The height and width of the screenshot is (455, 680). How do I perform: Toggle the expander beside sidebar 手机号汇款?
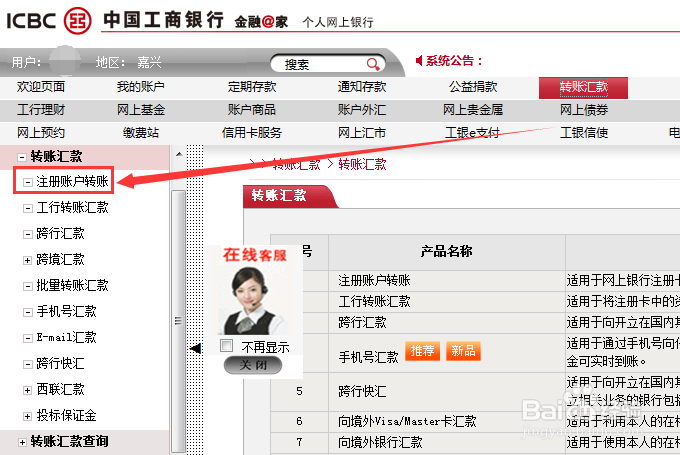pos(28,312)
